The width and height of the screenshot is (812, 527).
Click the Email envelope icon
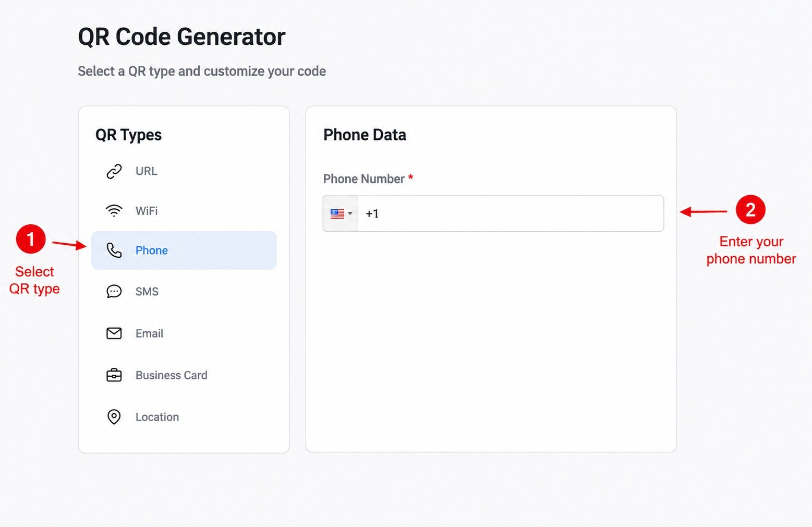[x=114, y=333]
